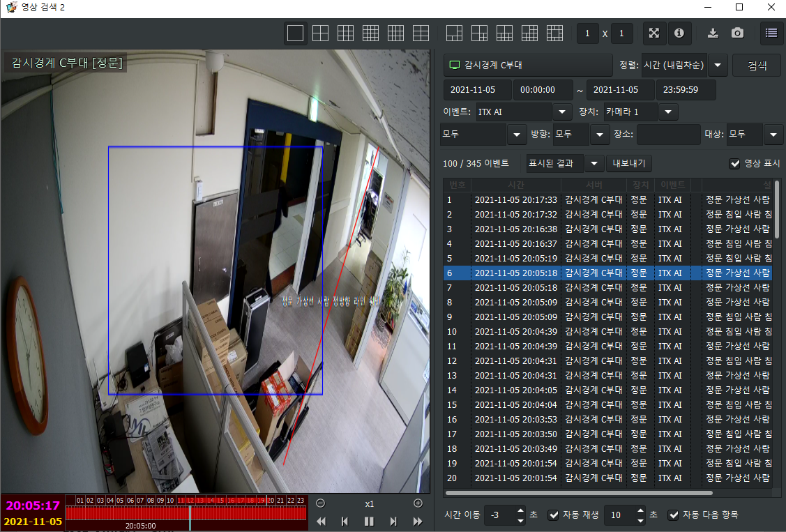Screen dimensions: 786x532
Task: Toggle the event list panel icon
Action: (771, 33)
